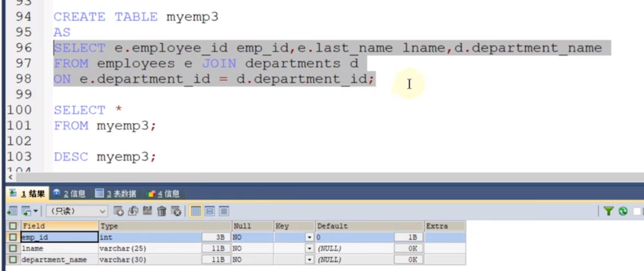Click the Null column header
Image resolution: width=644 pixels, height=271 pixels.
click(x=253, y=226)
